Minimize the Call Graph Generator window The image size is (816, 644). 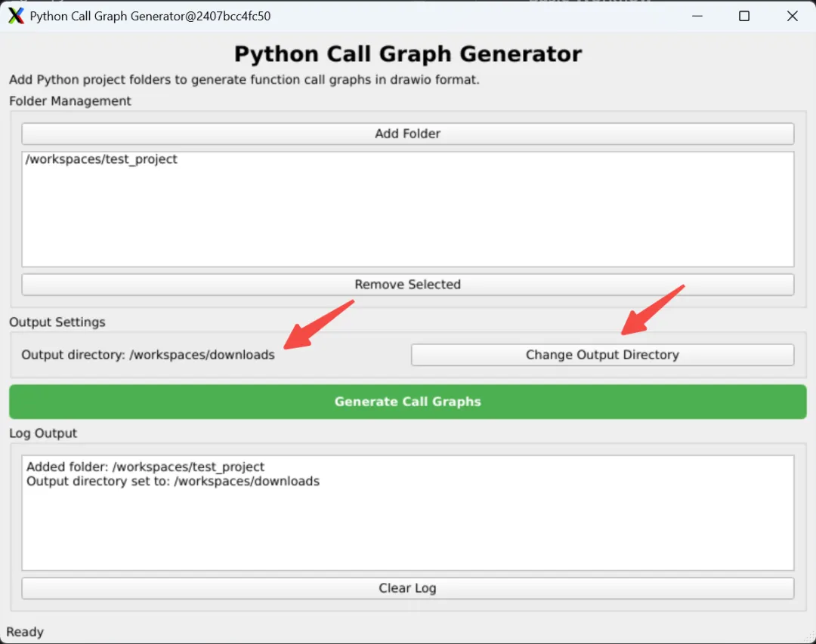click(x=696, y=16)
